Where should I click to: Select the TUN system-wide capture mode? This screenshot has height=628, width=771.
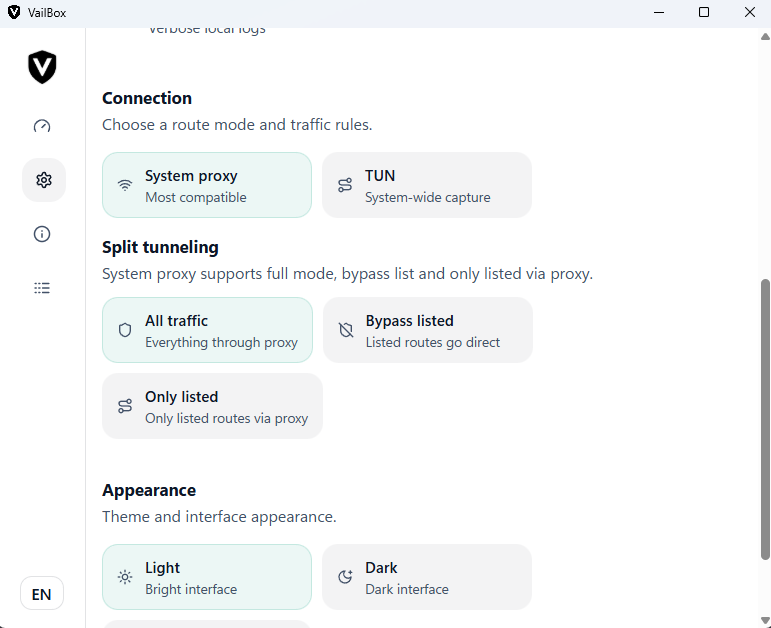coord(427,185)
